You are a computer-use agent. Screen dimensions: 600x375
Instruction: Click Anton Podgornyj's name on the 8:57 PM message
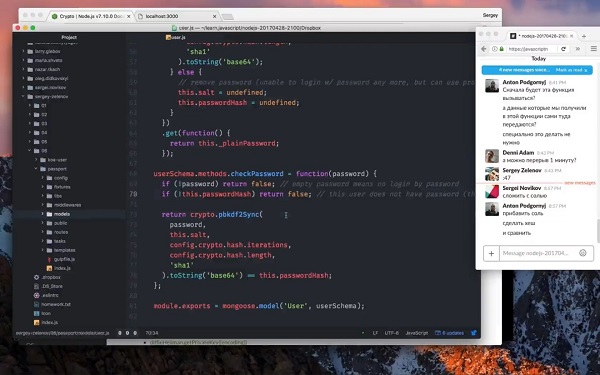point(524,206)
